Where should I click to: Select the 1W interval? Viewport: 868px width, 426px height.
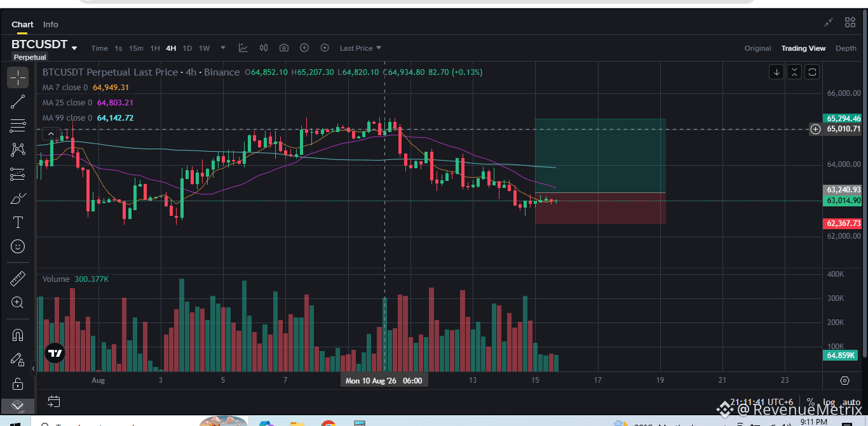click(204, 48)
